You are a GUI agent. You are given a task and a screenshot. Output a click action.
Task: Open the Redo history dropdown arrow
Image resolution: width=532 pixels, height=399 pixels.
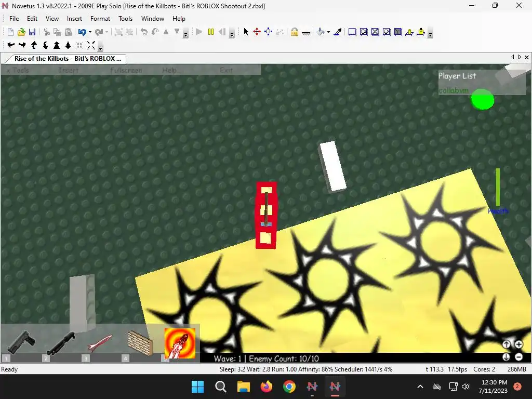point(107,32)
